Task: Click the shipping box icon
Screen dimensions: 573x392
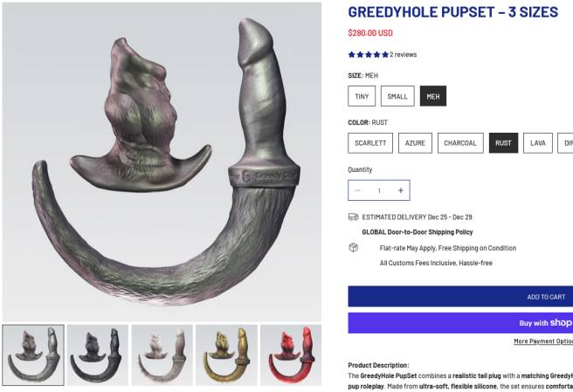Action: point(353,248)
